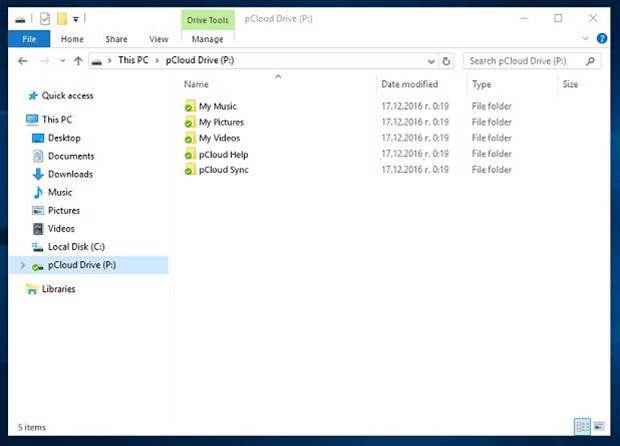Click the My Music synced folder icon
Viewport: 620px width, 446px height.
point(190,106)
